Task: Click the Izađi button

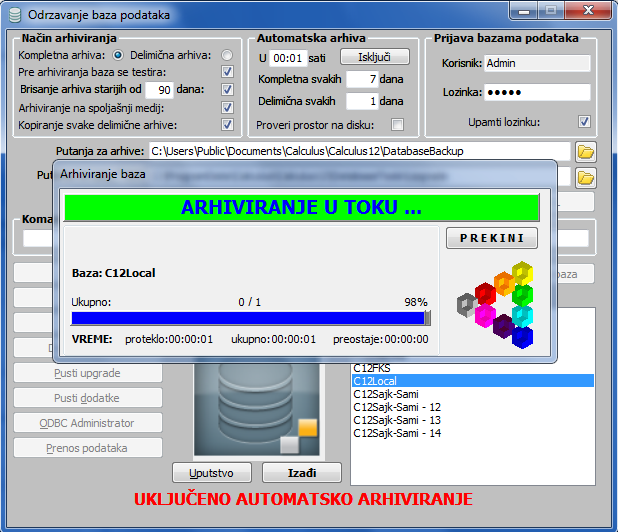Action: tap(302, 472)
